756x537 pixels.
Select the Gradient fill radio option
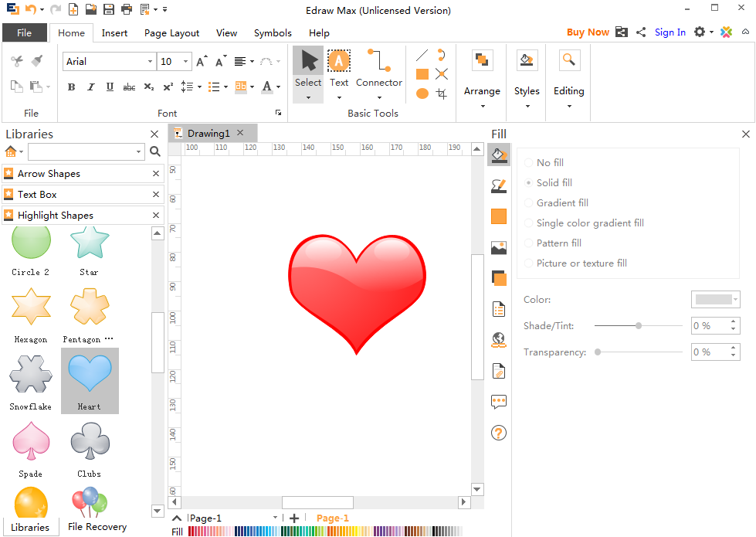(528, 202)
